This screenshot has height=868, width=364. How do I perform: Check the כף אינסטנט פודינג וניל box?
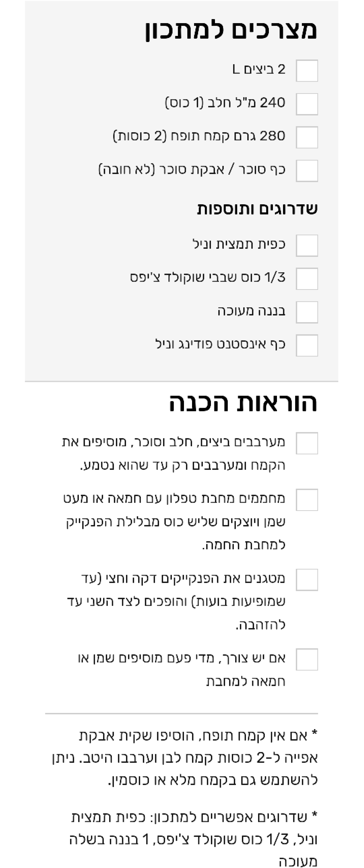point(307,345)
